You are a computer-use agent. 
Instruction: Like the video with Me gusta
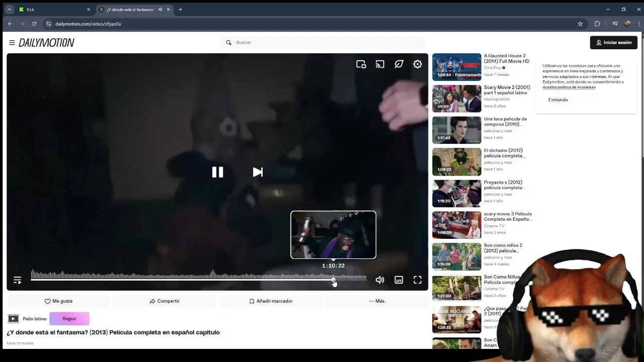58,301
